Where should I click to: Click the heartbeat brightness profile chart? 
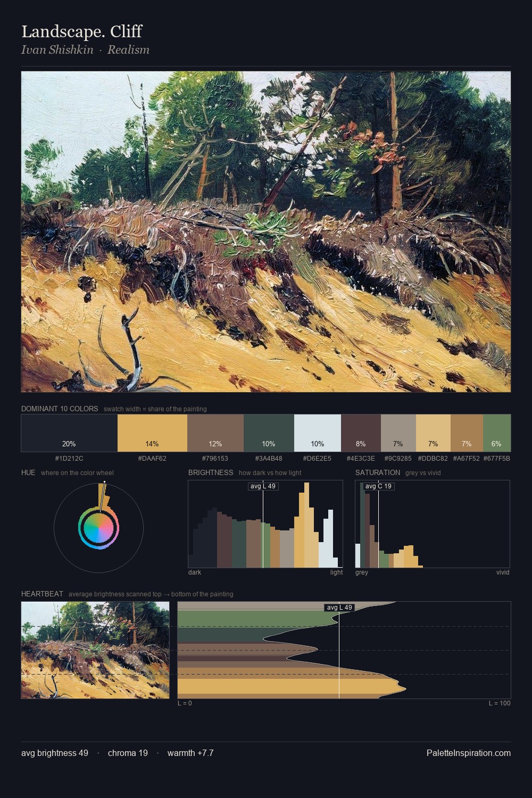click(344, 650)
